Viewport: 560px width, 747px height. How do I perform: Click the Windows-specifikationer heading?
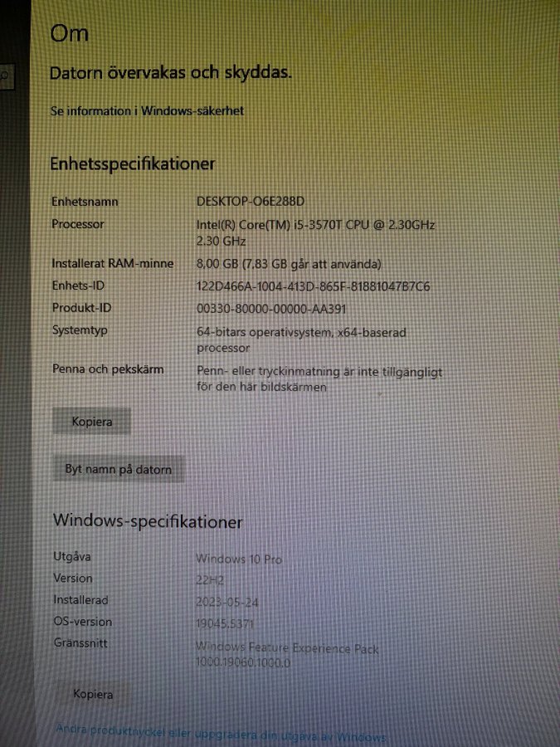coord(148,521)
